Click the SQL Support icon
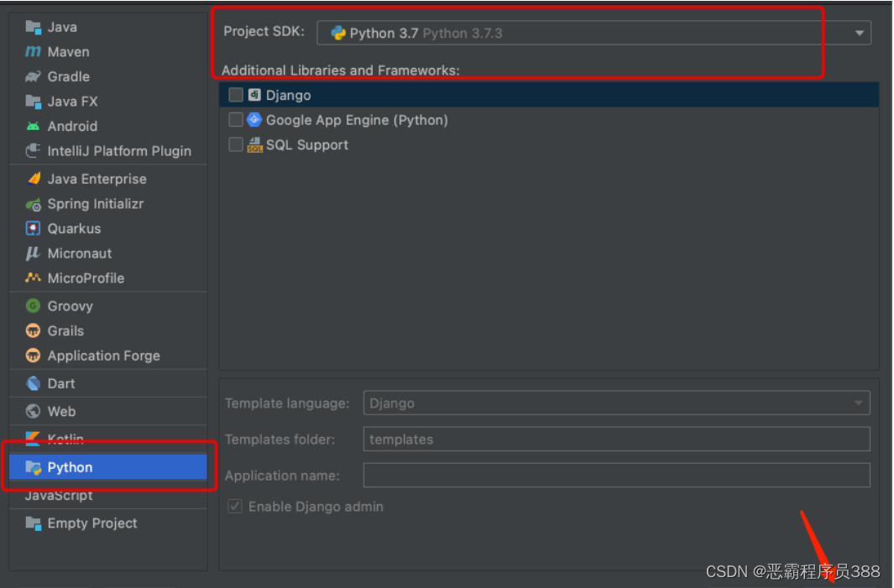This screenshot has width=894, height=588. [x=254, y=145]
